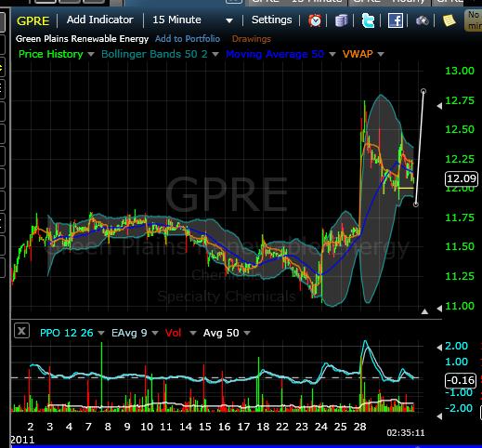Image resolution: width=482 pixels, height=448 pixels.
Task: Click the 02:35:11 time display
Action: (x=406, y=433)
